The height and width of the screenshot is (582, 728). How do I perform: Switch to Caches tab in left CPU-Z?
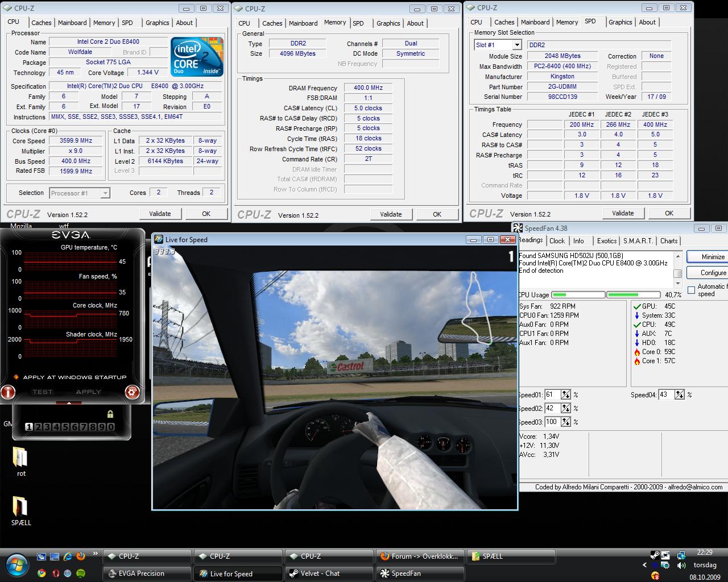click(42, 23)
